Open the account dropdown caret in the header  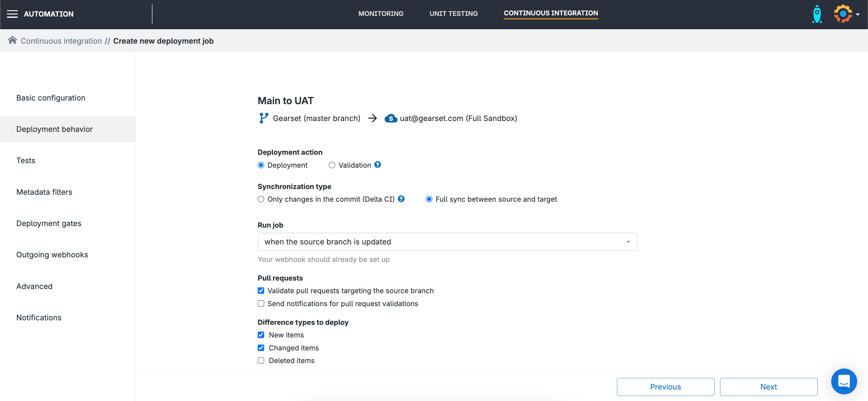[x=858, y=14]
